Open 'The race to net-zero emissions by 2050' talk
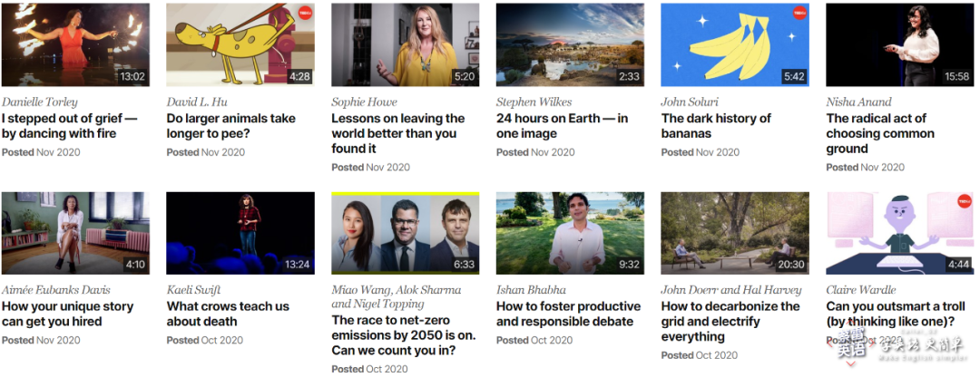Viewport: 980px width, 377px height. pyautogui.click(x=404, y=336)
